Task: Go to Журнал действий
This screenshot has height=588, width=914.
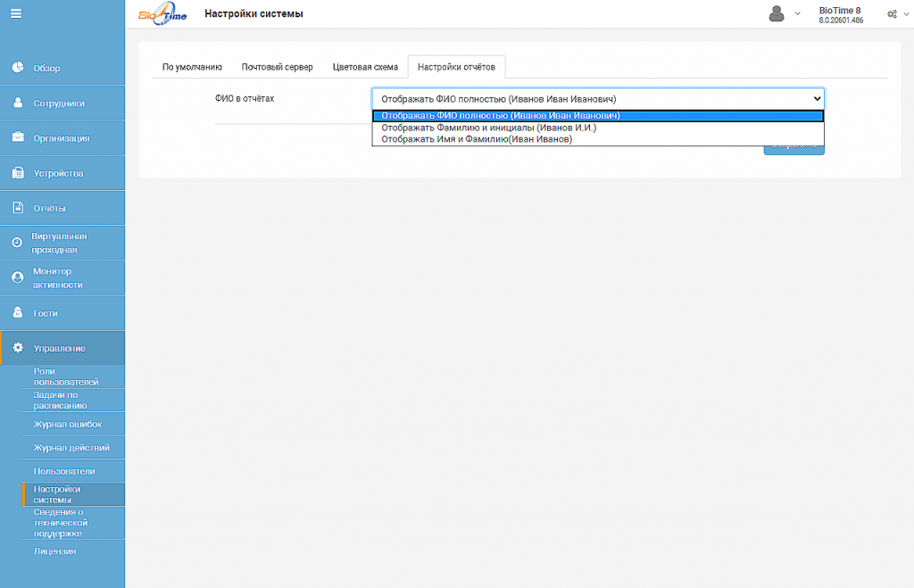Action: click(x=73, y=448)
